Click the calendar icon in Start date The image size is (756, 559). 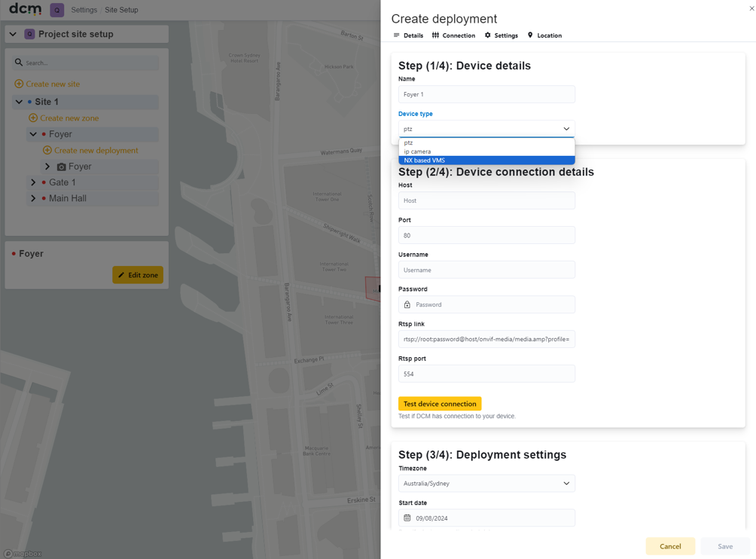(x=407, y=518)
